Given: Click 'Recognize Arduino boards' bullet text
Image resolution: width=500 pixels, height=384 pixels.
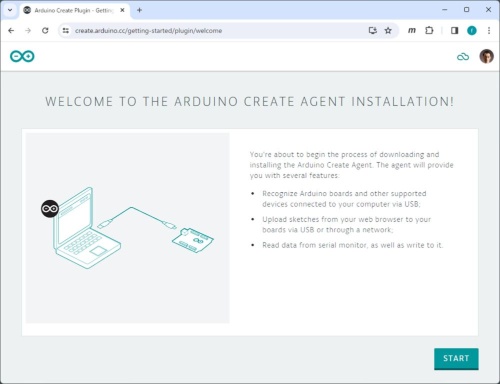Looking at the screenshot, I should [344, 199].
